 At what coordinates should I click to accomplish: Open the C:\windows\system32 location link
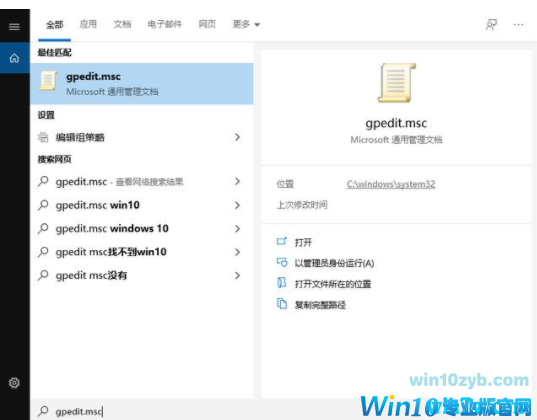point(391,184)
